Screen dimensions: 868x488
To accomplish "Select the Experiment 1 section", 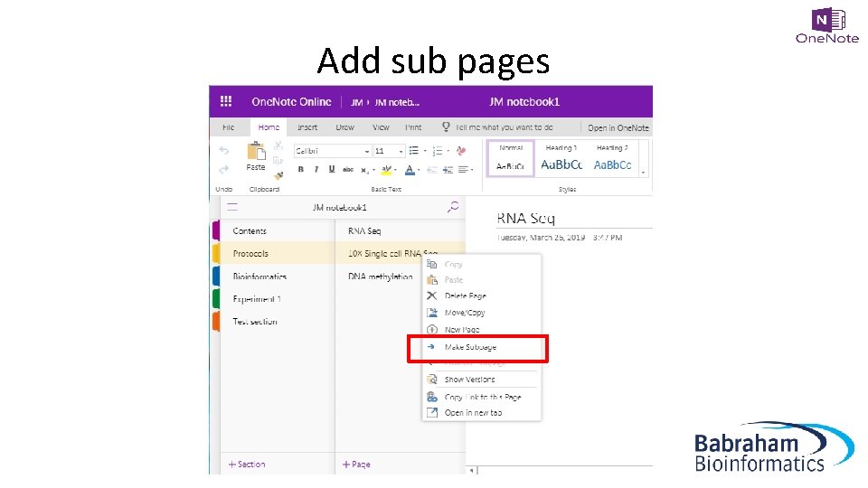I will coord(278,299).
